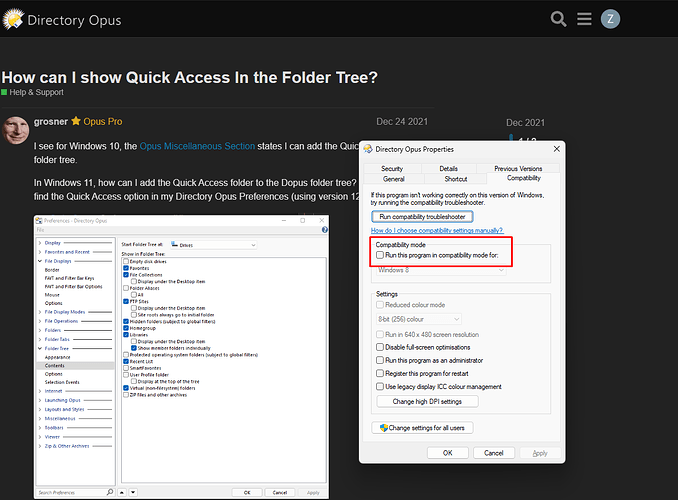Click Change high DPI settings button
Screen dimensions: 678x500
427,401
